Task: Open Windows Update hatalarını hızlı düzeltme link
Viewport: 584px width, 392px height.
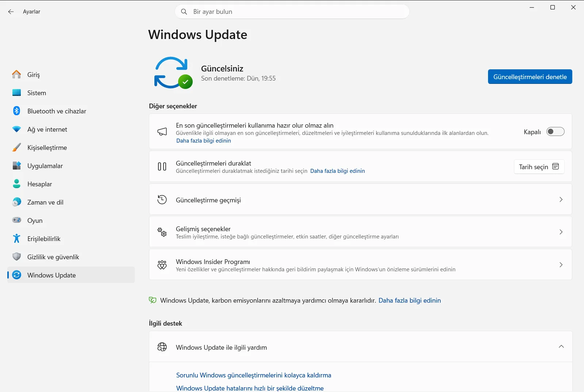Action: [250, 388]
